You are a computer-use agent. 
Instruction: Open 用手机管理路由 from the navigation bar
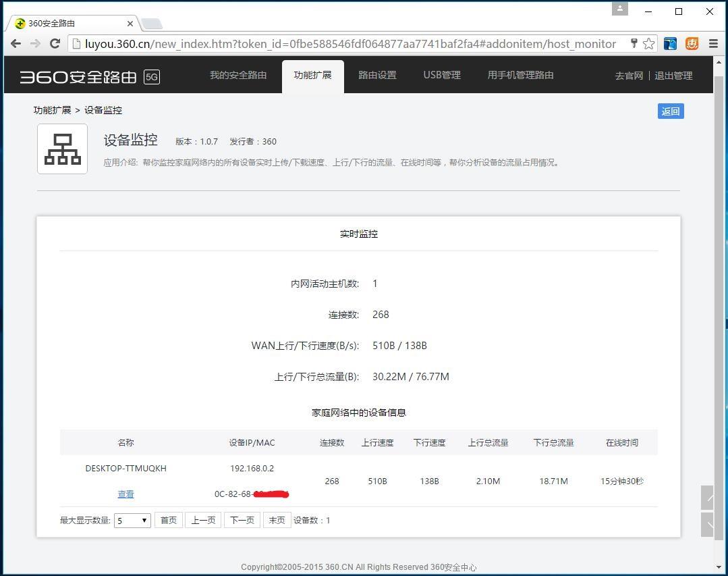pyautogui.click(x=520, y=75)
